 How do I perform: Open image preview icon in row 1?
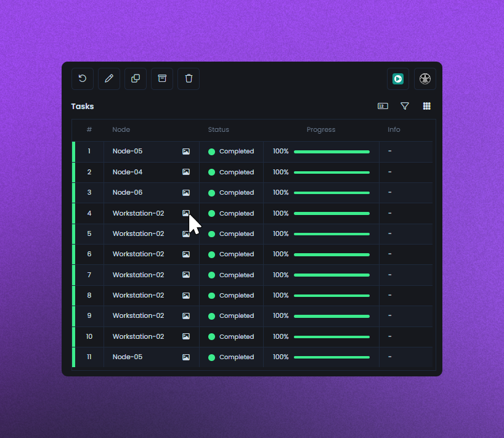click(x=186, y=152)
